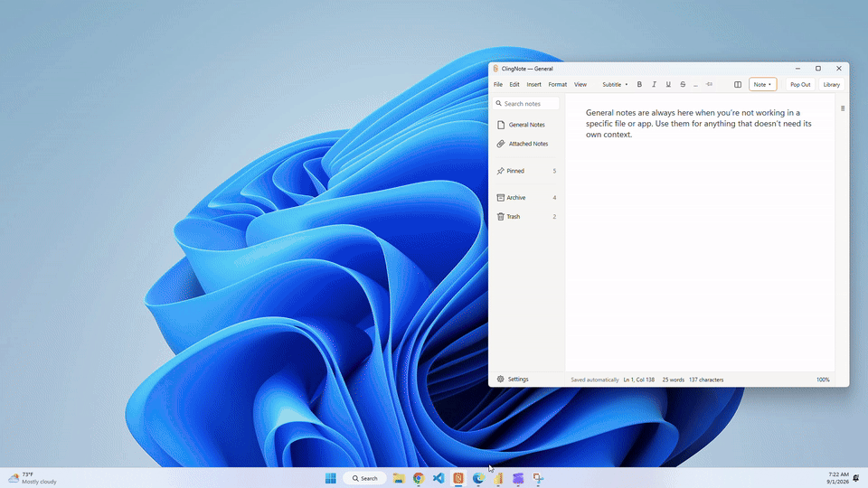
Task: Click the Trash count 2
Action: point(554,216)
